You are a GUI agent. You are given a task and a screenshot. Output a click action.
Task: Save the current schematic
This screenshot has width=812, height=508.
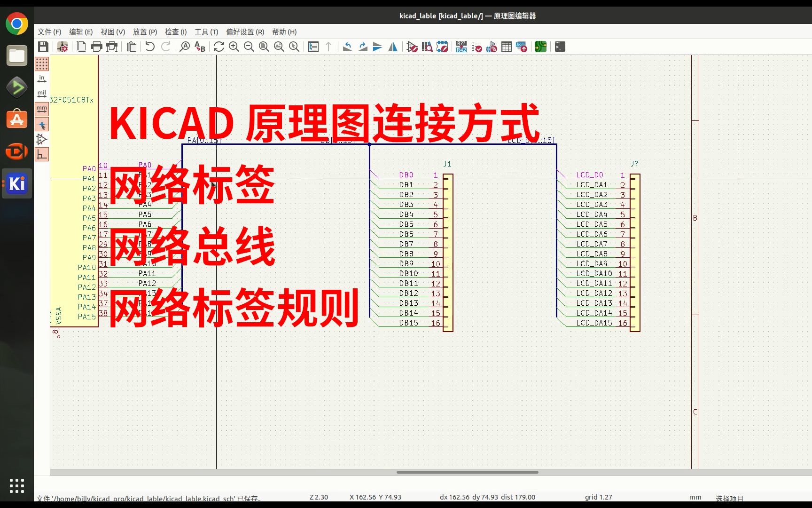44,47
